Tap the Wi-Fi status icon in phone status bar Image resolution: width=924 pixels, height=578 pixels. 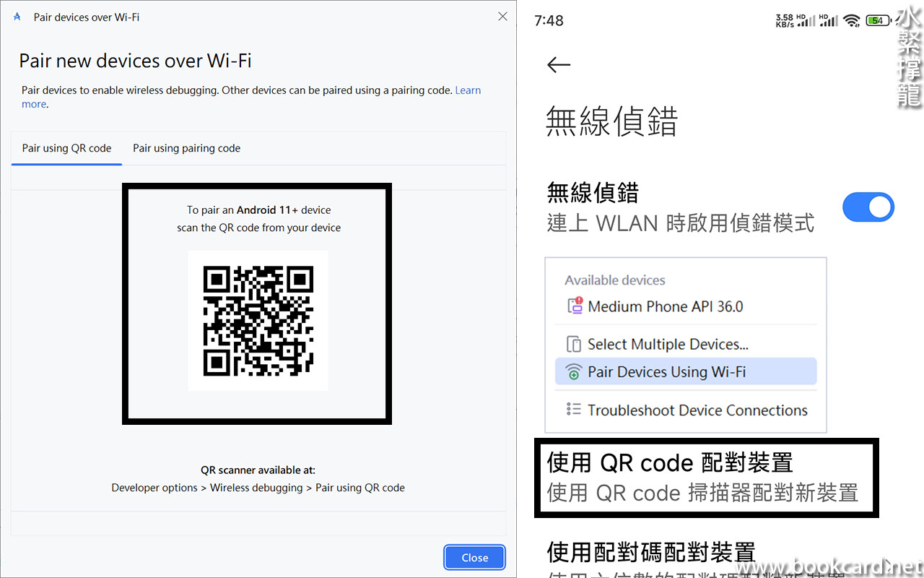pyautogui.click(x=852, y=20)
